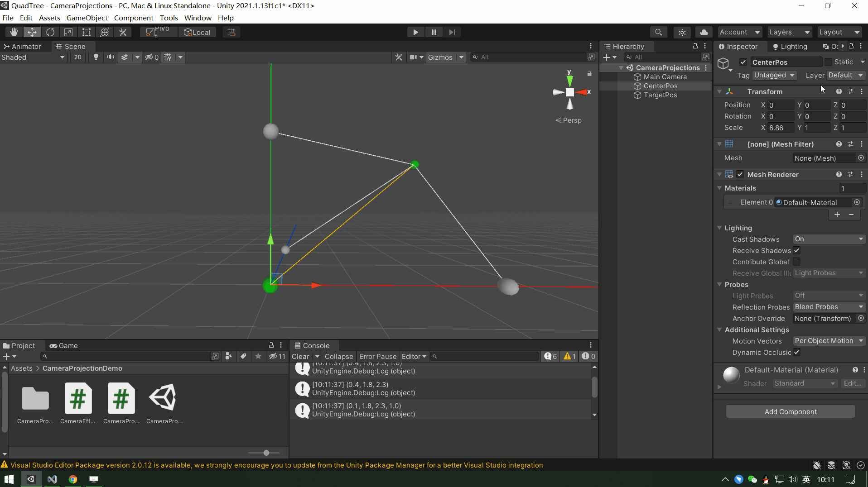Open the Layers dropdown

click(790, 32)
